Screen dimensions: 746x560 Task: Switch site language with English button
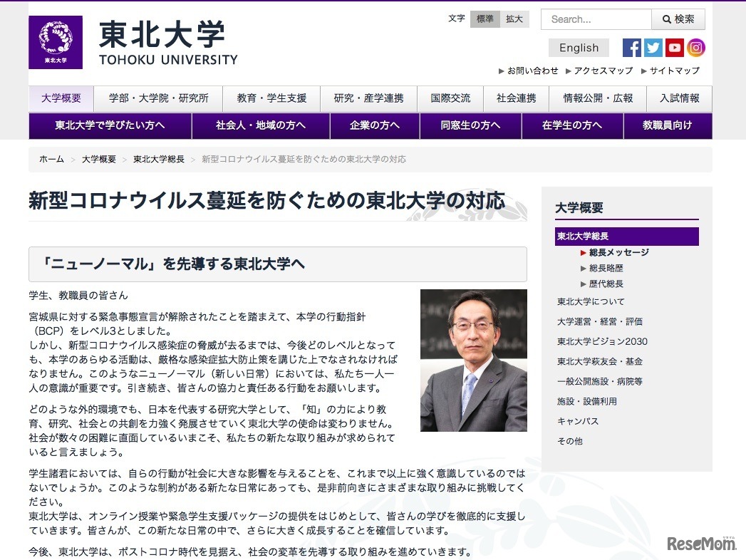(579, 48)
